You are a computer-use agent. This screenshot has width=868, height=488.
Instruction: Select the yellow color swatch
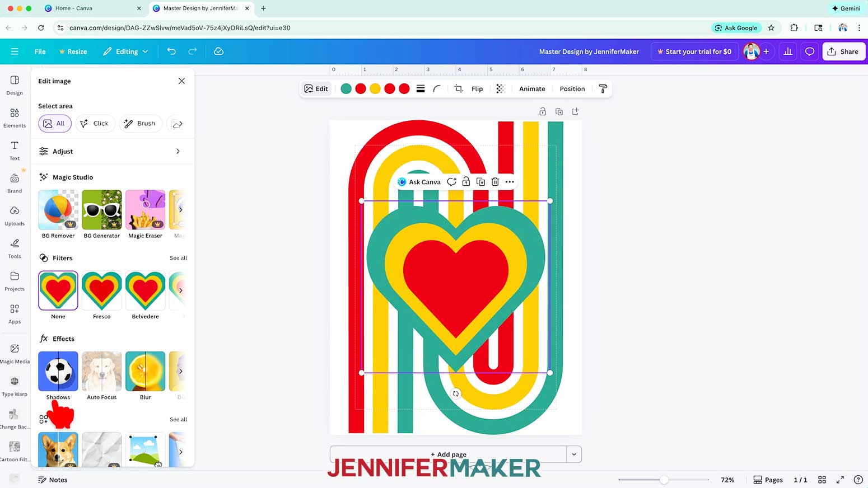tap(375, 89)
